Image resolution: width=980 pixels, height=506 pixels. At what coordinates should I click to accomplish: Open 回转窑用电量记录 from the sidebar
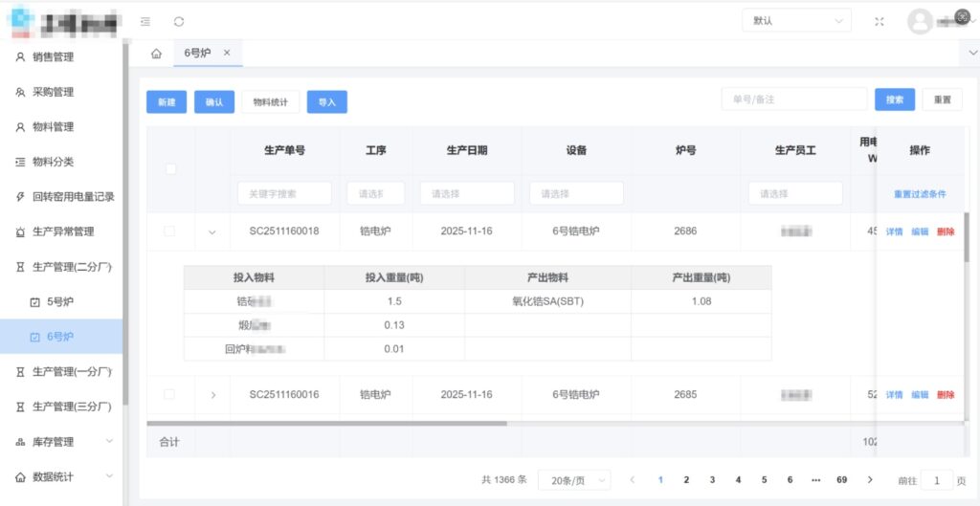[73, 197]
